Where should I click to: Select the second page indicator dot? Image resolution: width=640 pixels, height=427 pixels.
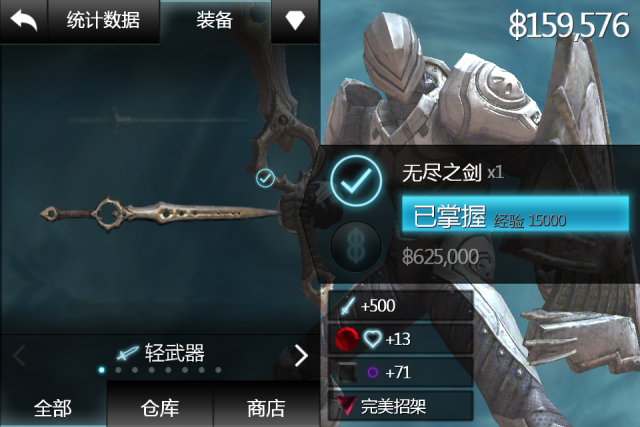(x=118, y=370)
